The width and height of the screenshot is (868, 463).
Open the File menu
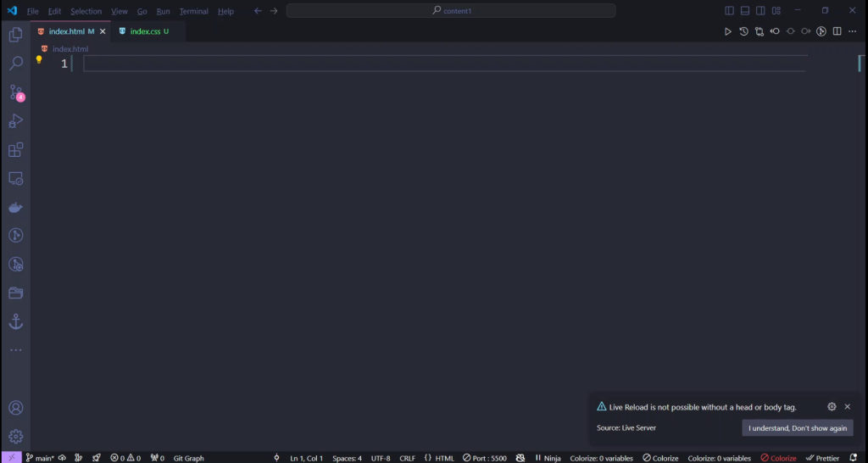tap(33, 11)
